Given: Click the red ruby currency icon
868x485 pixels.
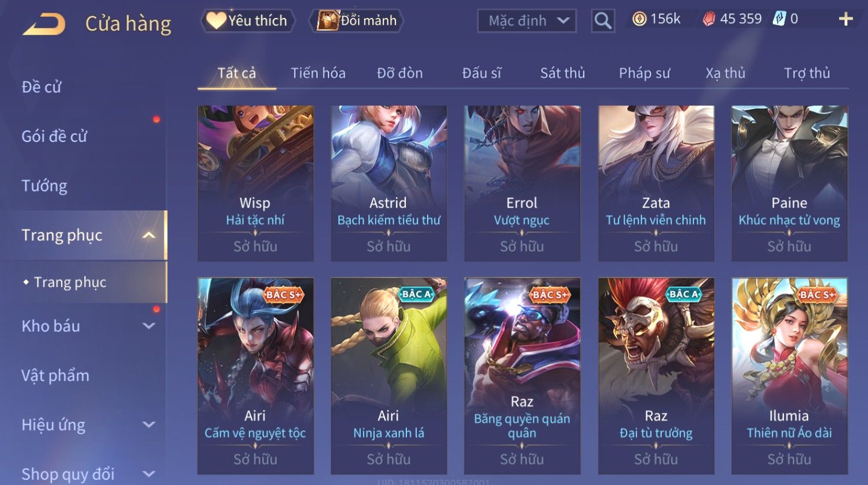Looking at the screenshot, I should pos(709,19).
